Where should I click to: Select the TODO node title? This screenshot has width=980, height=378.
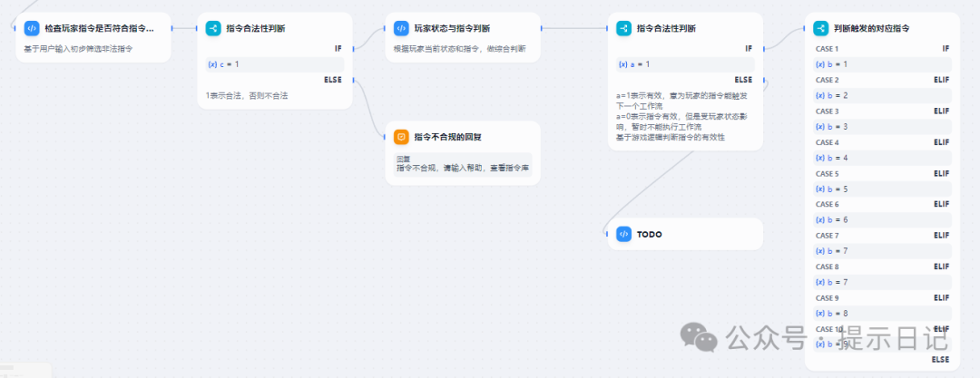click(x=650, y=234)
